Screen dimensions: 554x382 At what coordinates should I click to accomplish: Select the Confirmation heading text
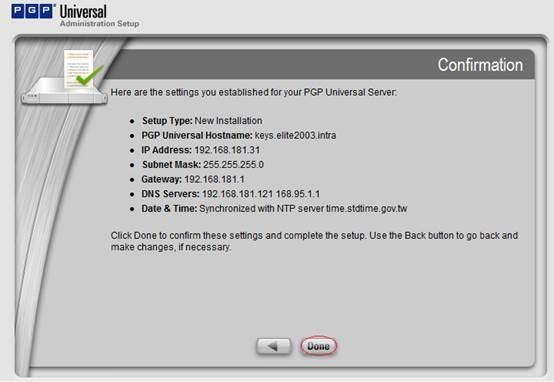click(480, 65)
